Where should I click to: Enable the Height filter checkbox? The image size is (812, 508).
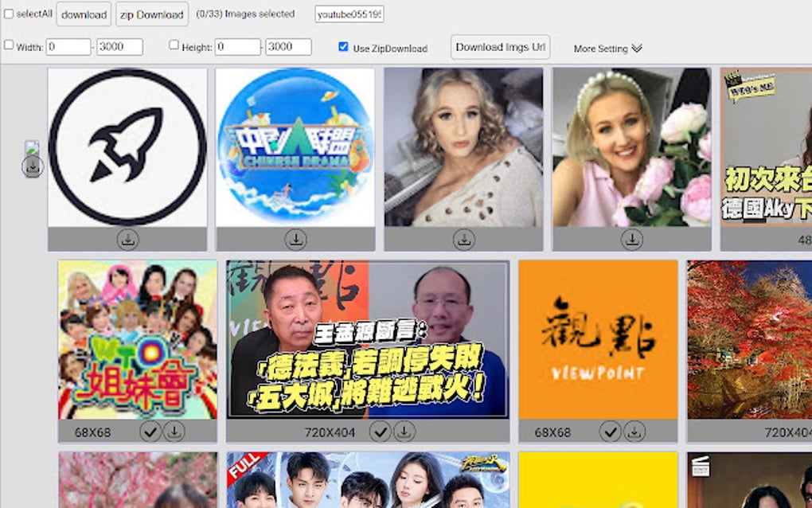coord(174,46)
